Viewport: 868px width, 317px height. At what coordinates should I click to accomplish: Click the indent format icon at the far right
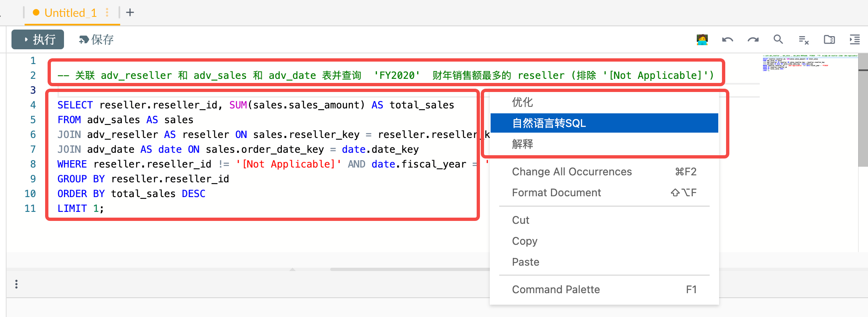[x=854, y=39]
